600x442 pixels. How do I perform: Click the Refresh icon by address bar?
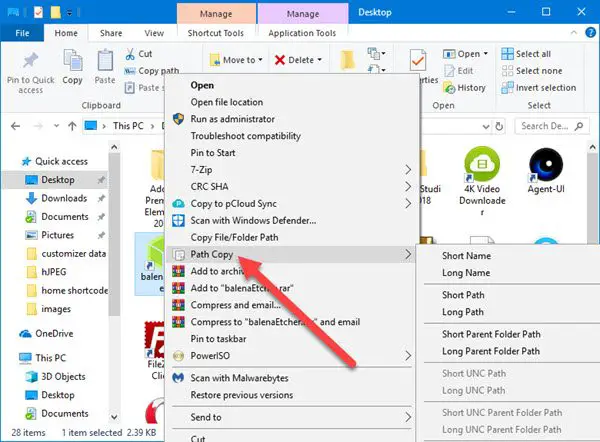499,126
